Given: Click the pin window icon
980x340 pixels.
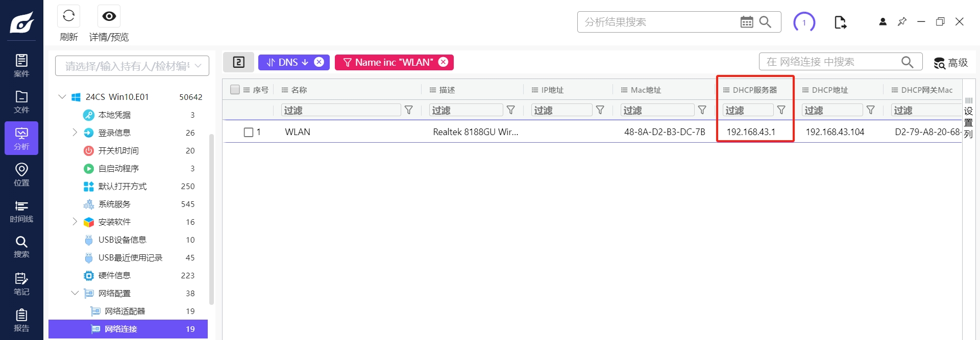Looking at the screenshot, I should (x=902, y=21).
